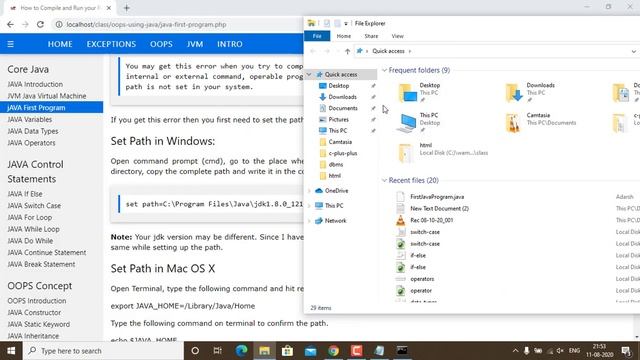Image resolution: width=640 pixels, height=360 pixels.
Task: Open the View ribbon tab
Action: click(397, 36)
